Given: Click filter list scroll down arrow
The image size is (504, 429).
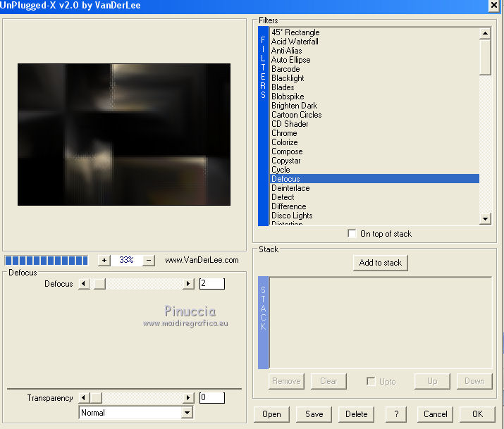Looking at the screenshot, I should 485,219.
